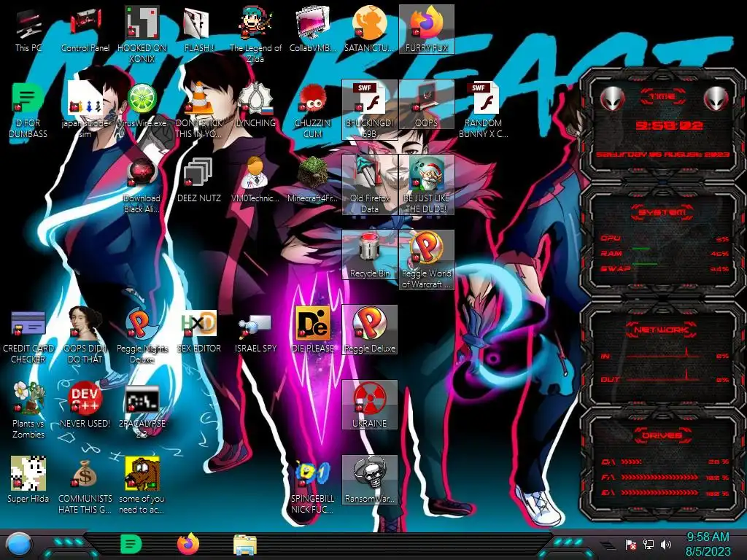The image size is (747, 560).
Task: Select the This PC desktop icon
Action: (x=28, y=30)
